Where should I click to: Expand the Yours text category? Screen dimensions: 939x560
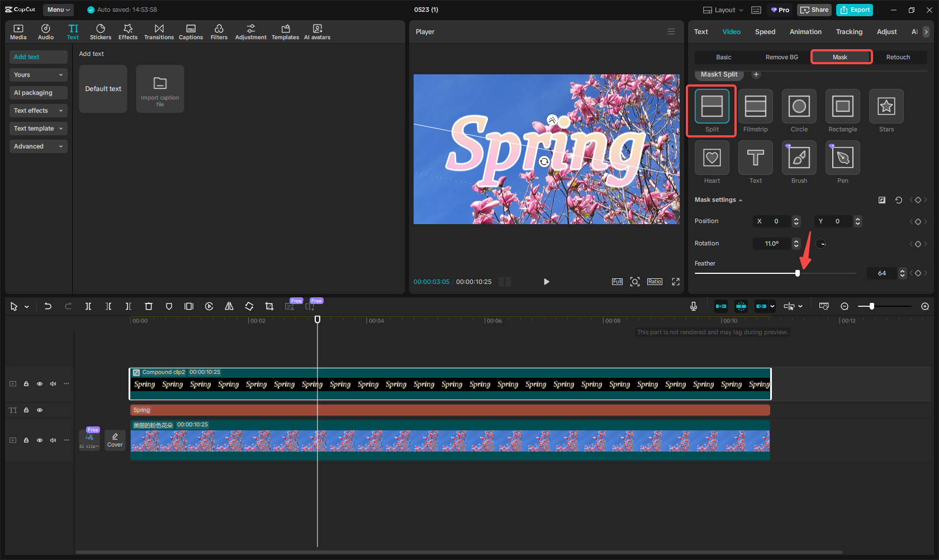click(x=39, y=75)
